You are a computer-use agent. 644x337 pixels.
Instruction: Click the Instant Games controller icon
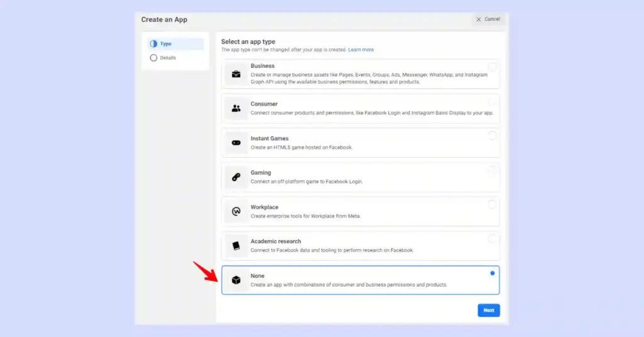(236, 143)
